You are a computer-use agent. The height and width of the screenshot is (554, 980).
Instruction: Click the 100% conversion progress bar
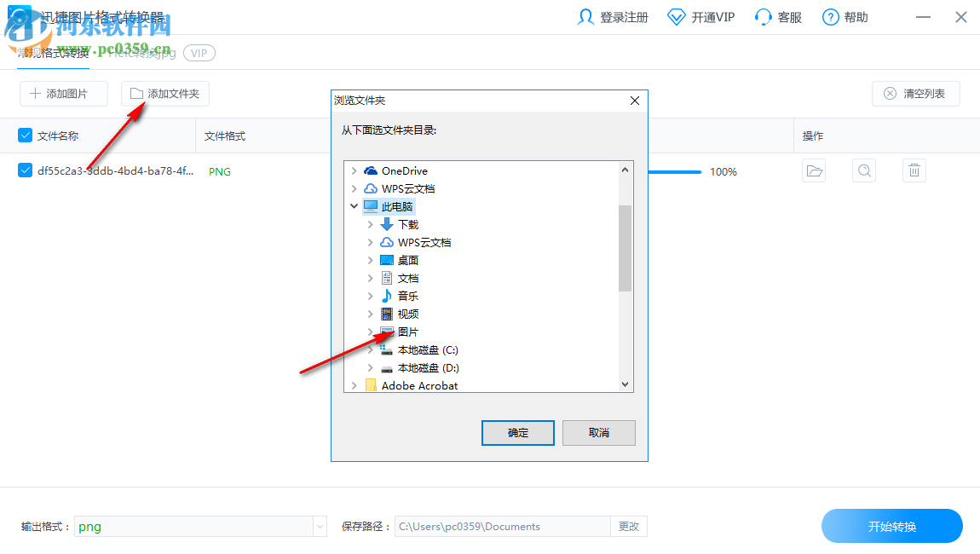click(x=676, y=171)
